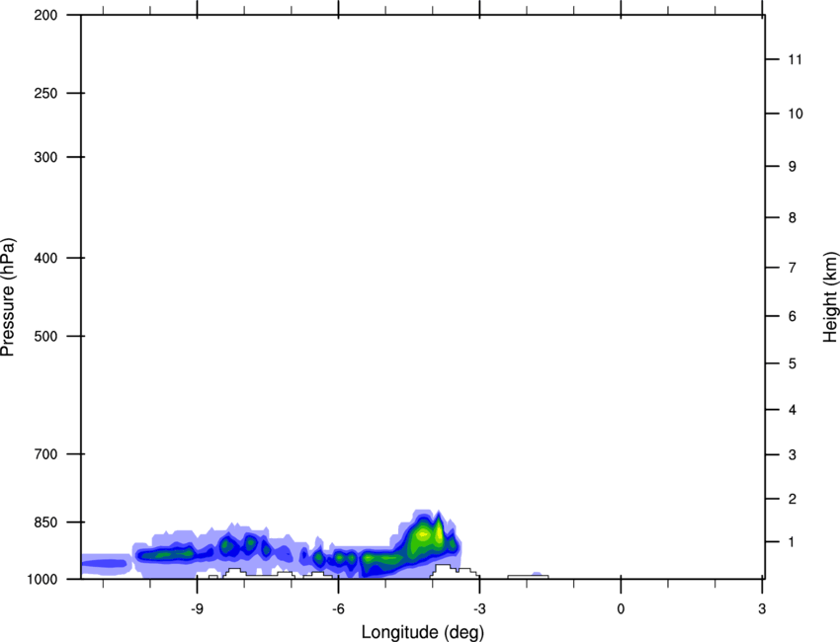
Task: Click the 250 pressure tick label
Action: coord(46,93)
